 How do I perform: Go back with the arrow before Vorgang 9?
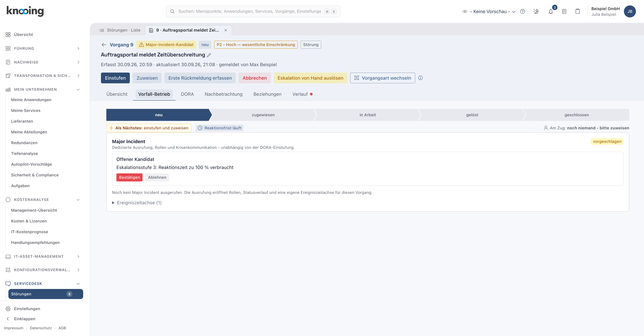tap(104, 45)
